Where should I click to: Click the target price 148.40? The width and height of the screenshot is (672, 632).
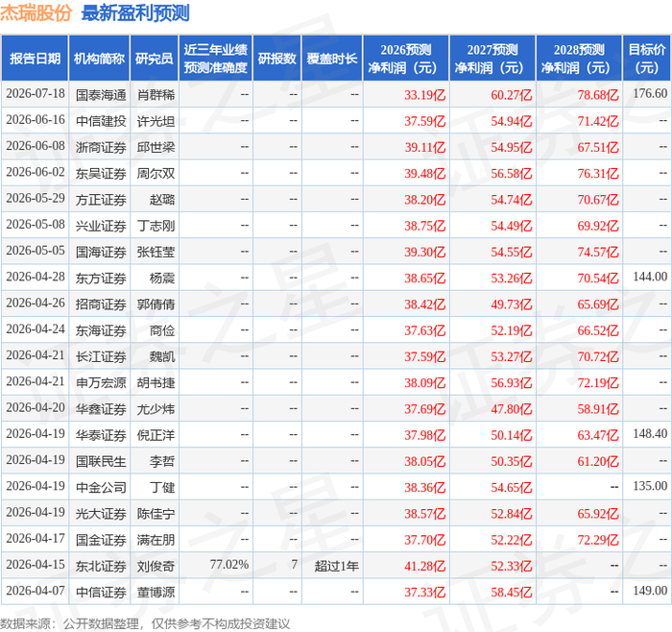pos(650,434)
